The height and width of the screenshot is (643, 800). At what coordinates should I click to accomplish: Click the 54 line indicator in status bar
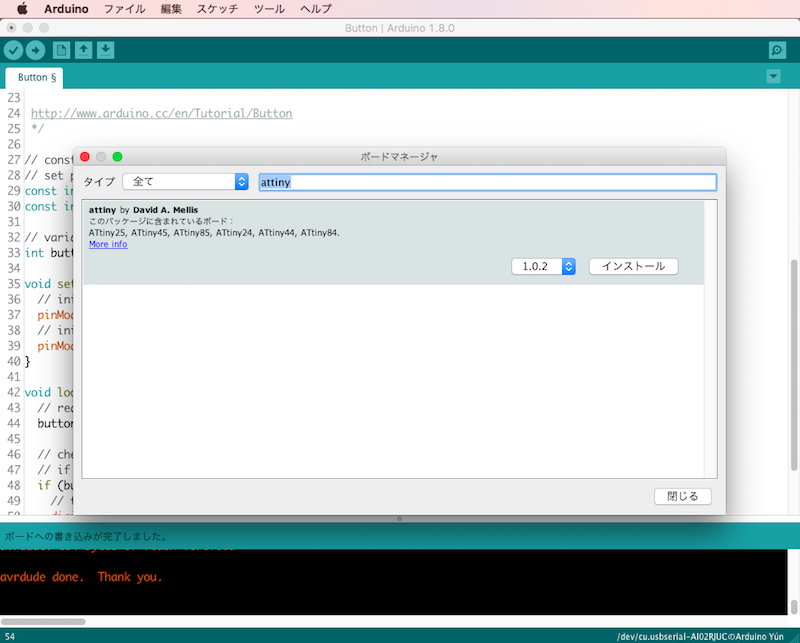(10, 637)
